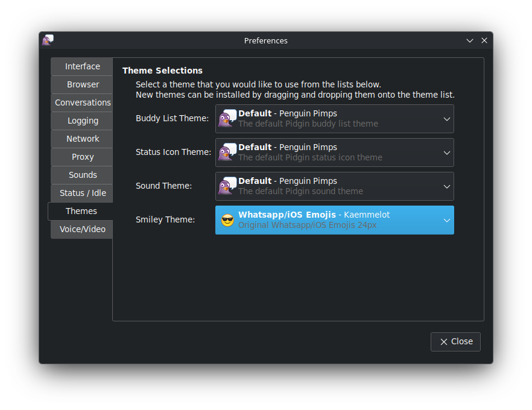Open the Sounds tab
Screen dimensions: 532x410
[82, 175]
